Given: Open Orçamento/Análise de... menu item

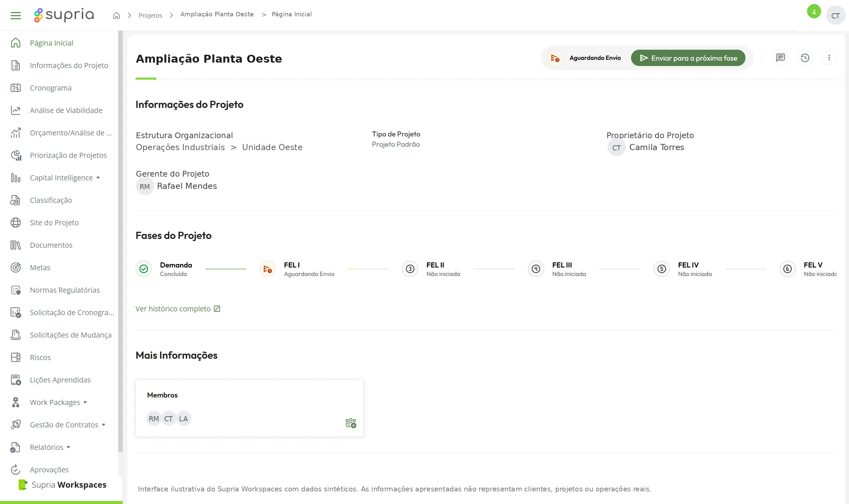Looking at the screenshot, I should pyautogui.click(x=59, y=133).
